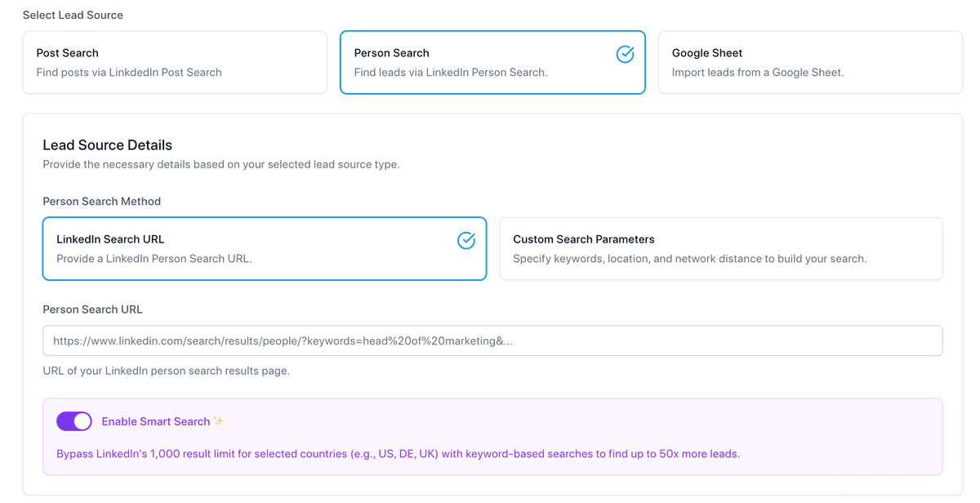The width and height of the screenshot is (980, 503).
Task: Click the Lead Source Details heading
Action: [107, 145]
